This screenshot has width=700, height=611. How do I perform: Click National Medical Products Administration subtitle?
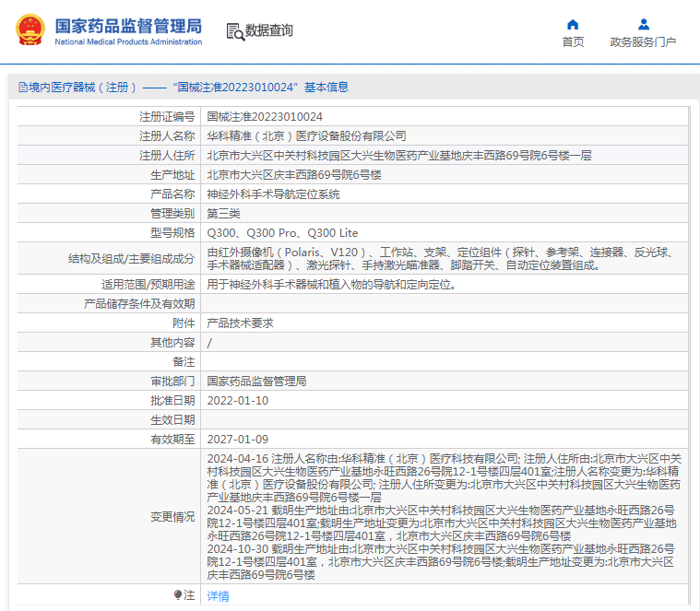(x=128, y=41)
